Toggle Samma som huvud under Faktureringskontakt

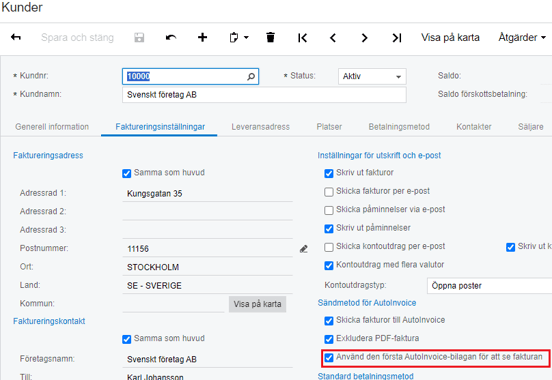[x=127, y=339]
